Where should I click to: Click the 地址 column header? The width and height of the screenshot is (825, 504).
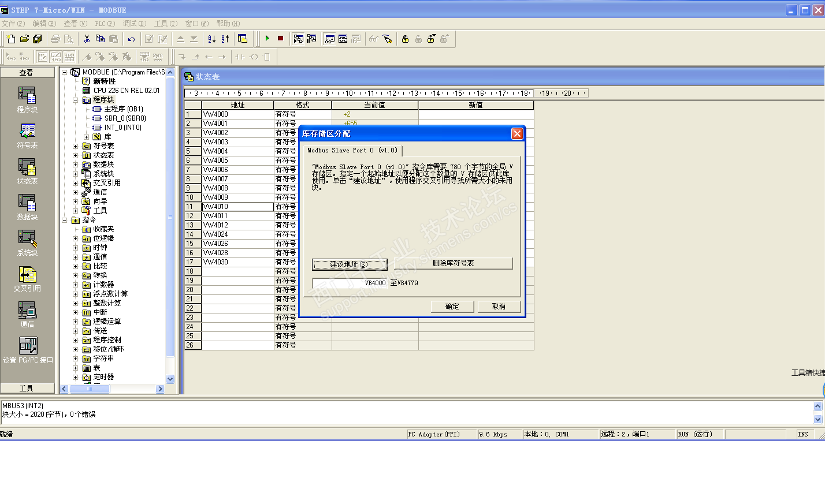(x=237, y=105)
